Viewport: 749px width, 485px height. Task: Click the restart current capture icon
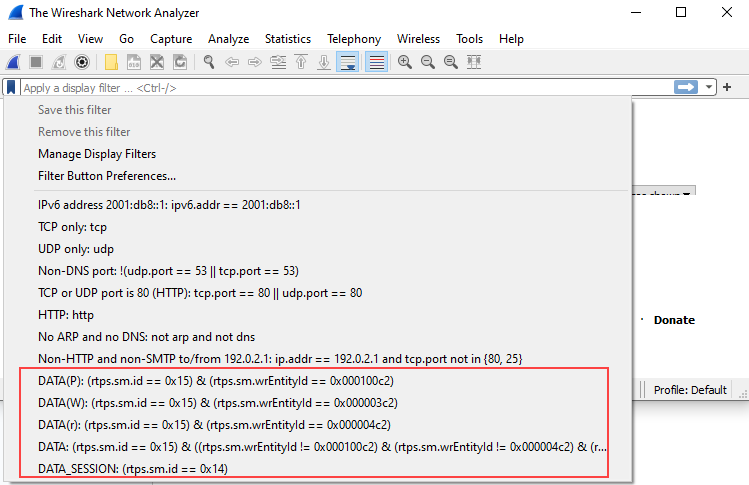point(59,62)
